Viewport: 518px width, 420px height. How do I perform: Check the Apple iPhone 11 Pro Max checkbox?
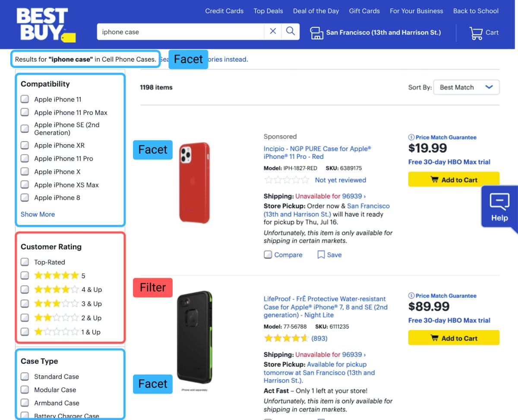25,112
